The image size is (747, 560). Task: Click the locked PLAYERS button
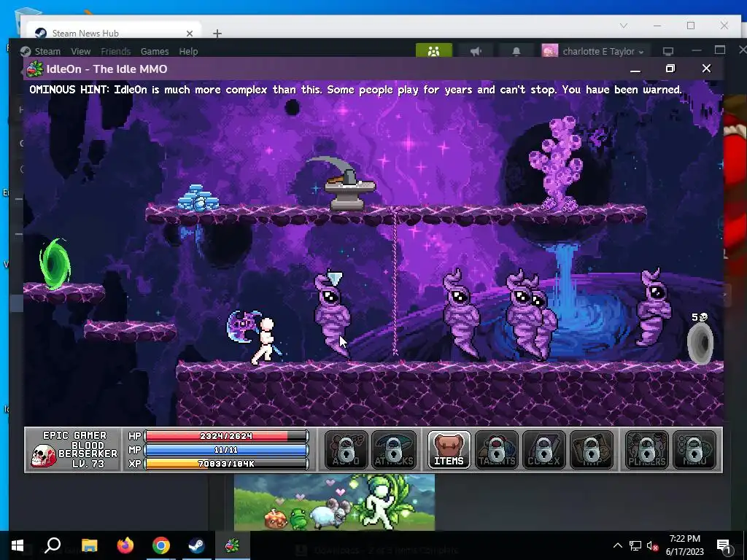pyautogui.click(x=646, y=450)
